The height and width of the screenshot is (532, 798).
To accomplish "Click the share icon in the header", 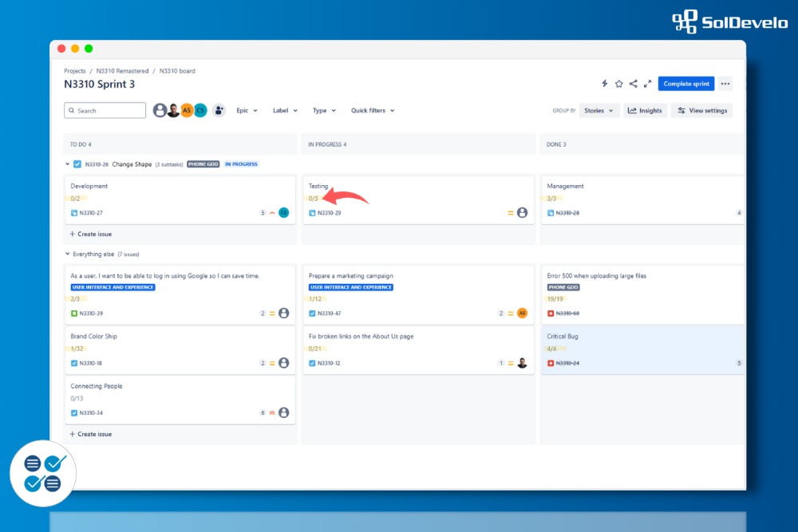I will coord(633,84).
